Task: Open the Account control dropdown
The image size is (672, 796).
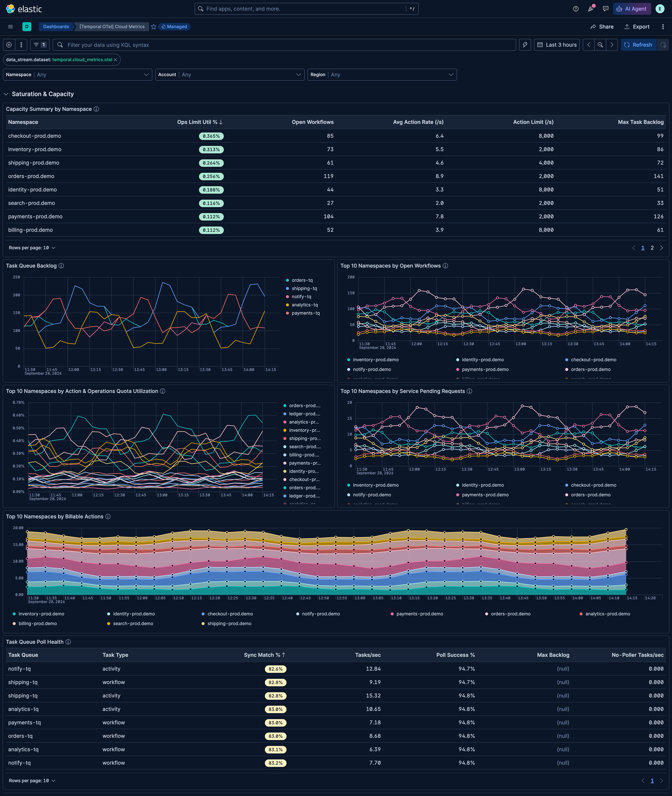Action: point(230,75)
